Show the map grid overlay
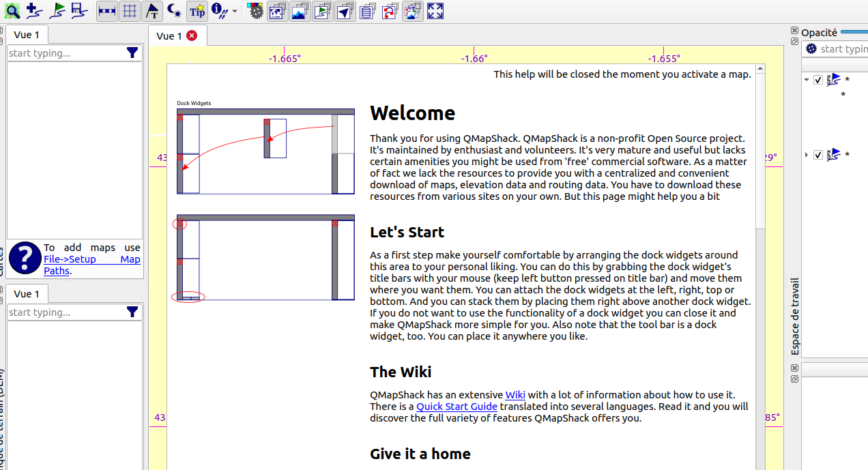This screenshot has width=868, height=470. coord(129,11)
